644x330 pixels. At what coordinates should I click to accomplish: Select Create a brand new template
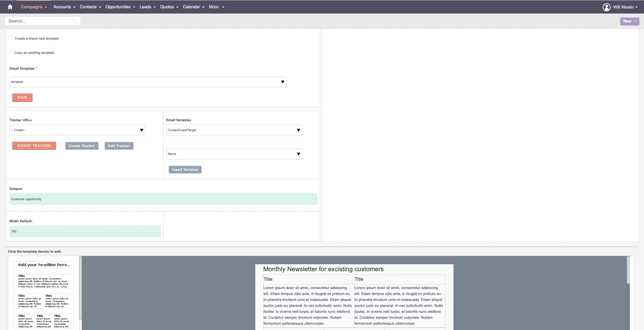12,37
